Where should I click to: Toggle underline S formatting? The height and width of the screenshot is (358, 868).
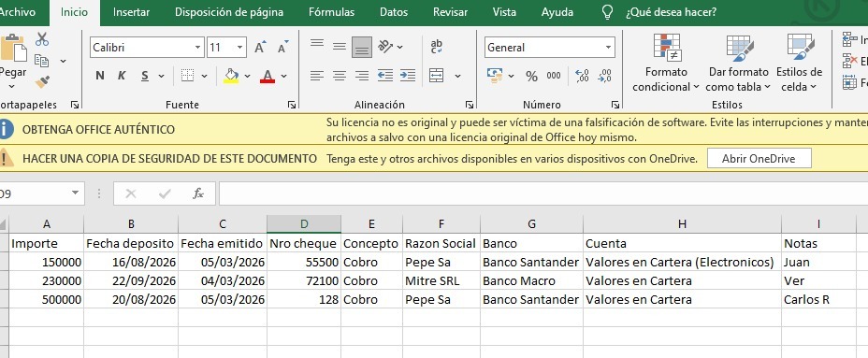144,76
